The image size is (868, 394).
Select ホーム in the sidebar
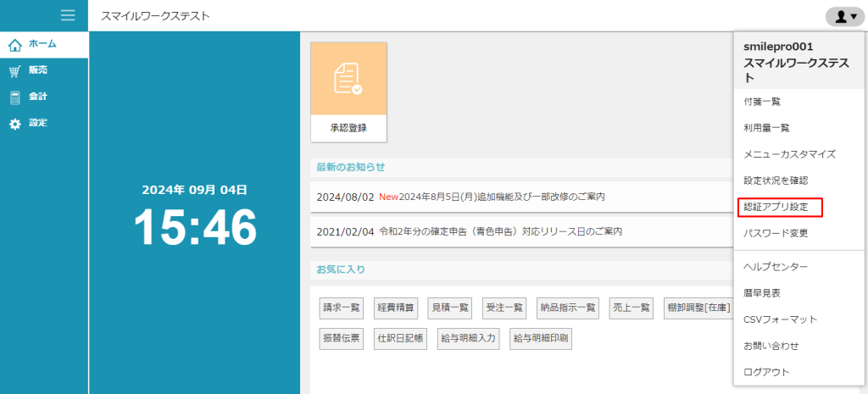click(44, 45)
